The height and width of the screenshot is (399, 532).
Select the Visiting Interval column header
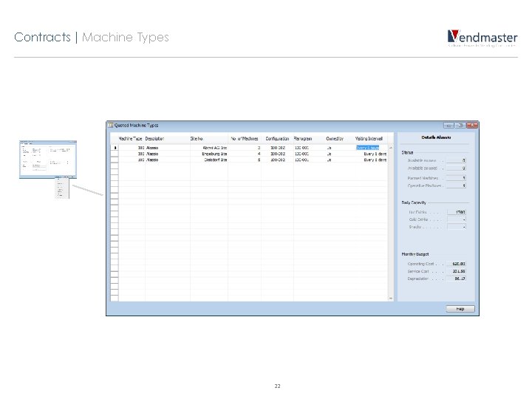click(x=369, y=138)
